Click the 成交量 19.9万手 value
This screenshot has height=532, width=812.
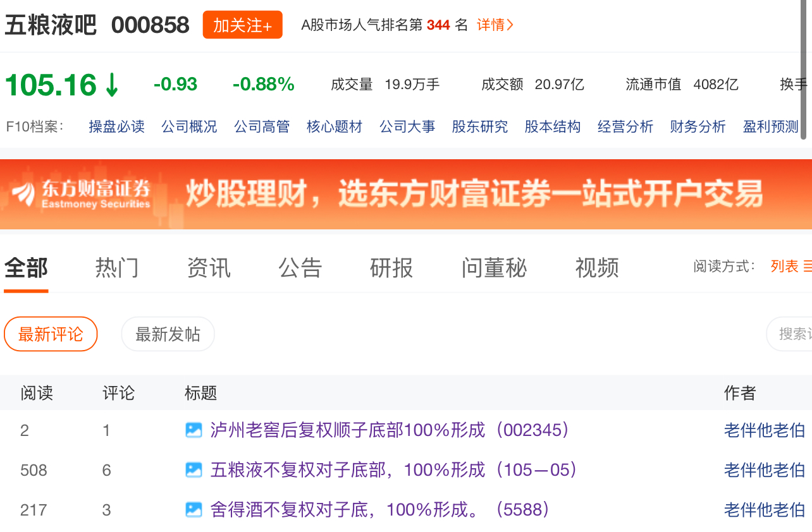click(x=412, y=84)
